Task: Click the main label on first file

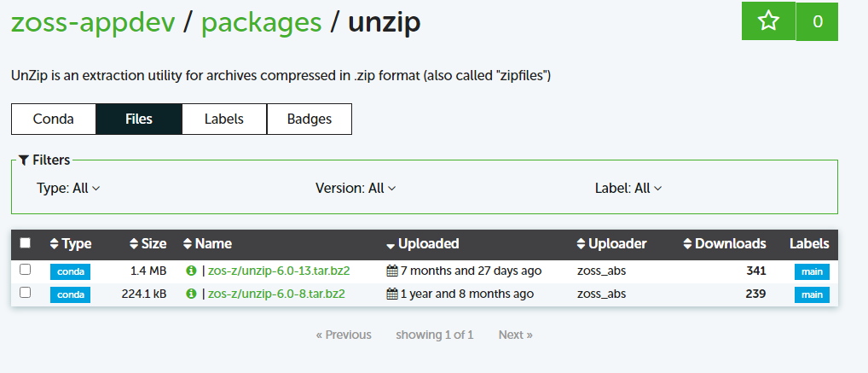Action: pyautogui.click(x=812, y=272)
